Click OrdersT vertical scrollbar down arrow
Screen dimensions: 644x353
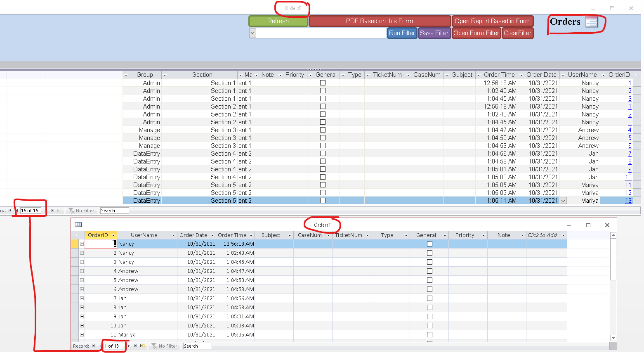coord(613,338)
